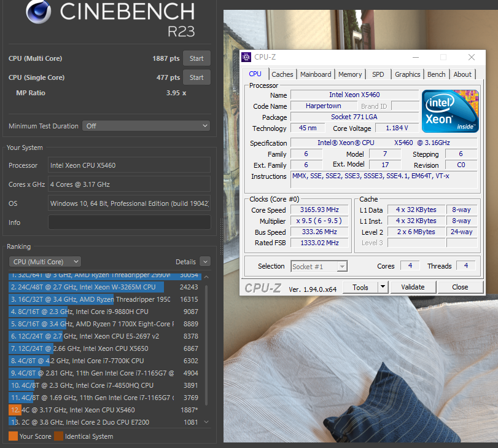Click the Close button in CPU-Z
This screenshot has width=498, height=448.
pos(460,287)
